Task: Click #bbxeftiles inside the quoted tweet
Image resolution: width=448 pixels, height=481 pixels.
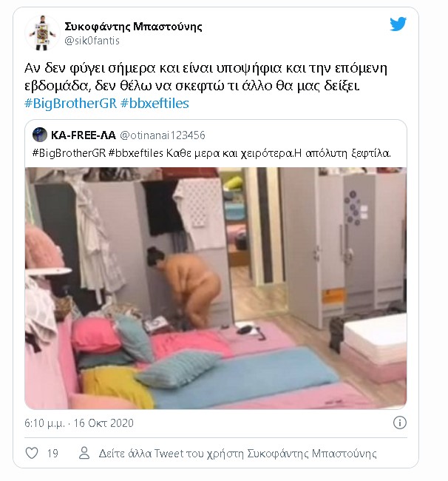Action: [x=136, y=152]
